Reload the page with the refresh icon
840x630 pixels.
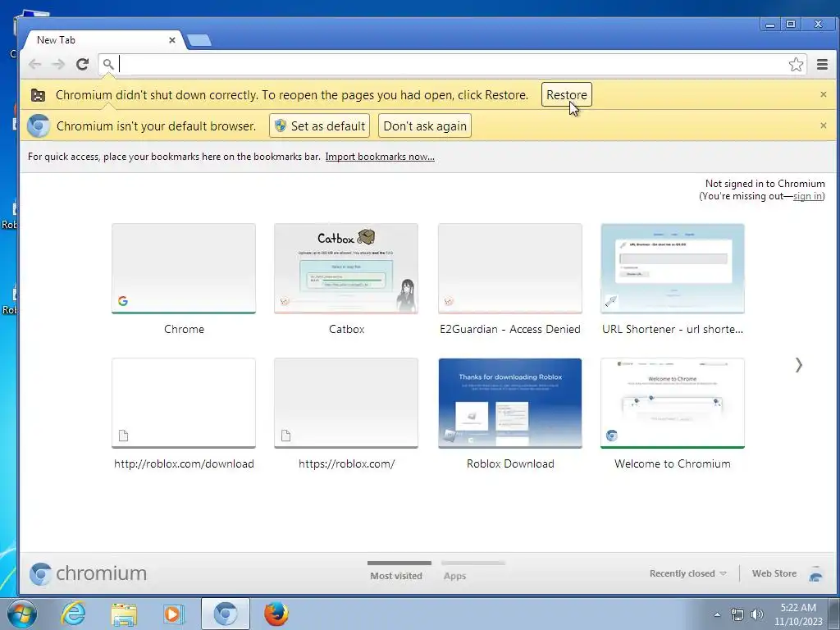pyautogui.click(x=82, y=64)
